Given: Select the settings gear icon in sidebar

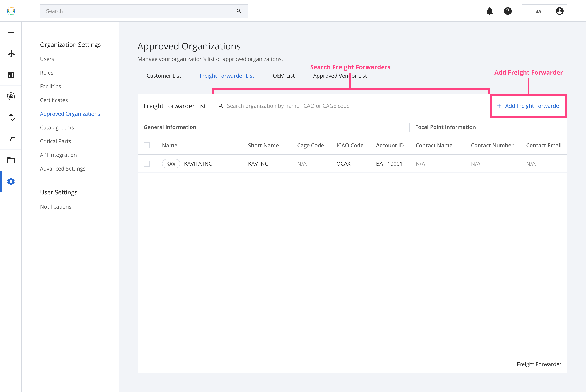Looking at the screenshot, I should (11, 182).
